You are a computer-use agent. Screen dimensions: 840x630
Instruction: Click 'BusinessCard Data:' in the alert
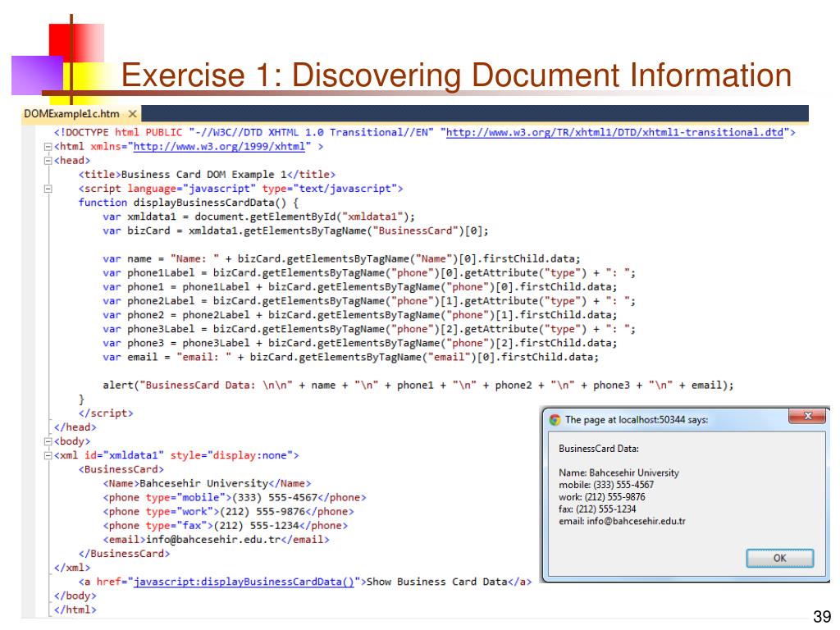click(599, 449)
